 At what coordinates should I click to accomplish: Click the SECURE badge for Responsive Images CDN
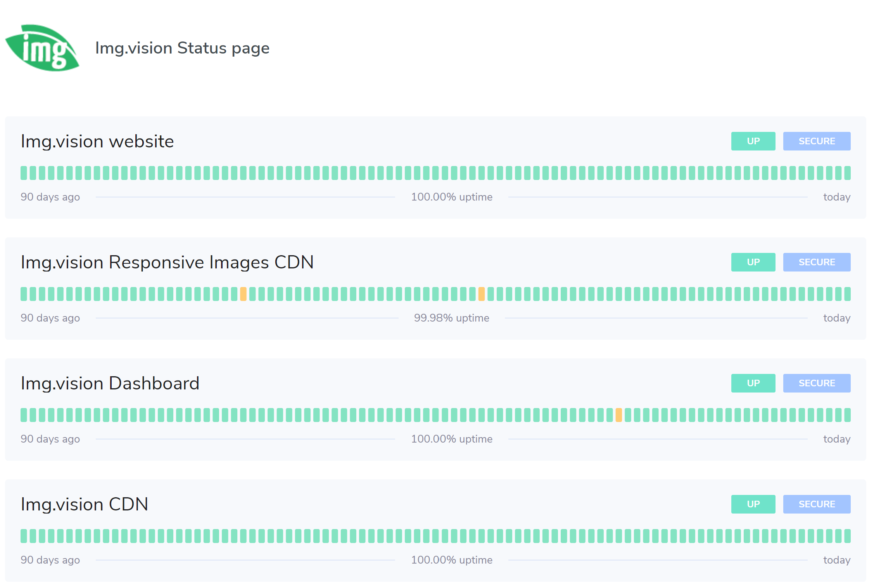coord(817,262)
